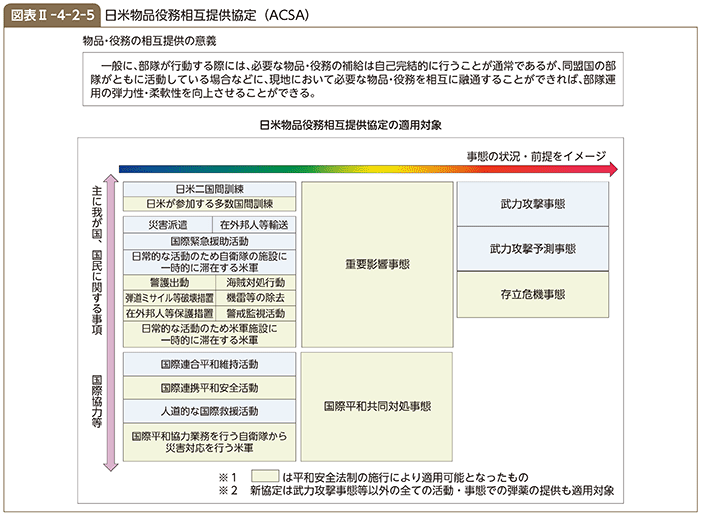Click the heading 物品・役務の相互提供の意義

149,41
